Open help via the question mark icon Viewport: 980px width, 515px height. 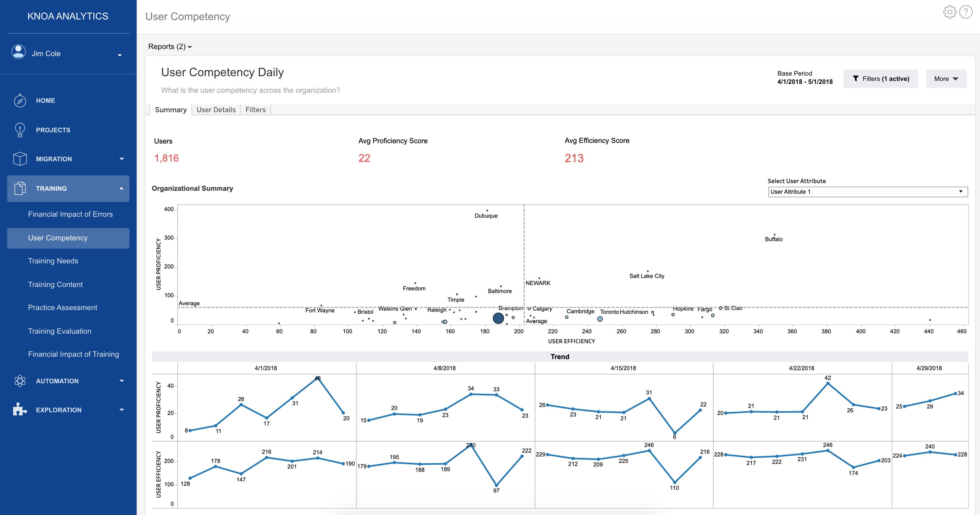[966, 12]
